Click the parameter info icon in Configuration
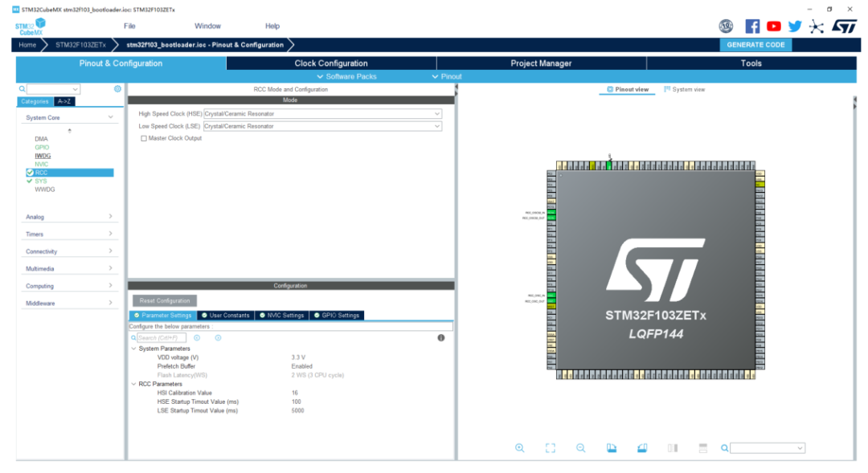Viewport: 868px width, 473px height. click(x=441, y=338)
